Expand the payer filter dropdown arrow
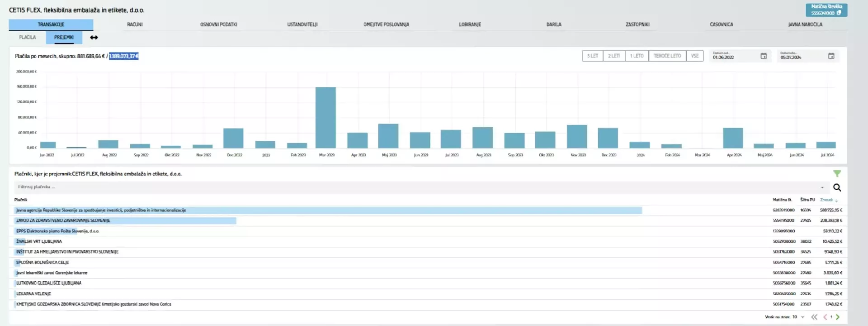The image size is (868, 326). pyautogui.click(x=822, y=187)
